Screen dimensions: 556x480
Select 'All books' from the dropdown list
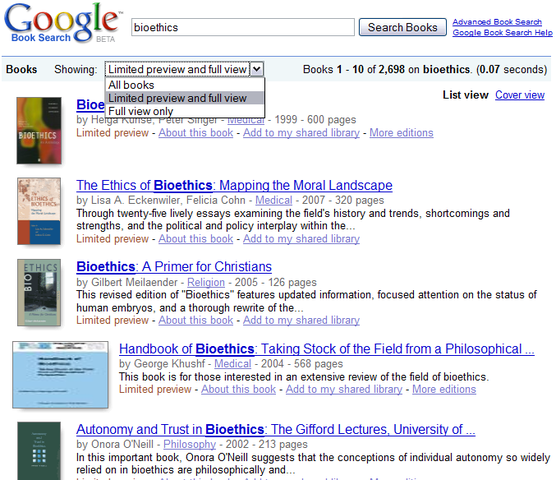pyautogui.click(x=185, y=85)
